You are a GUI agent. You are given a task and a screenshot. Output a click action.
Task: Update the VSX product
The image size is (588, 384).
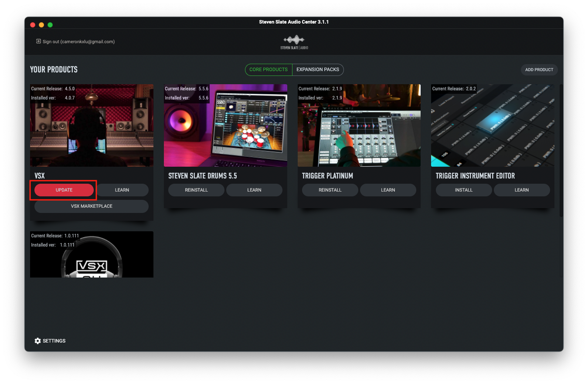tap(64, 190)
